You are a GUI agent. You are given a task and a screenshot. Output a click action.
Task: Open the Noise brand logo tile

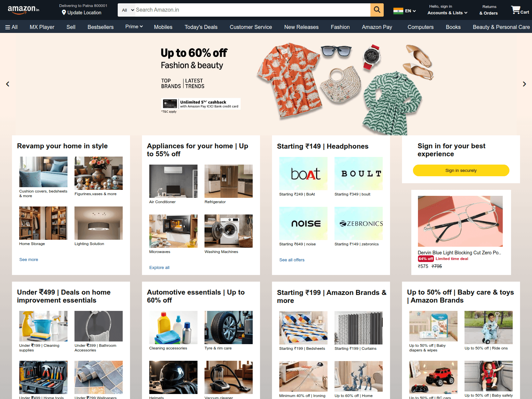point(303,223)
